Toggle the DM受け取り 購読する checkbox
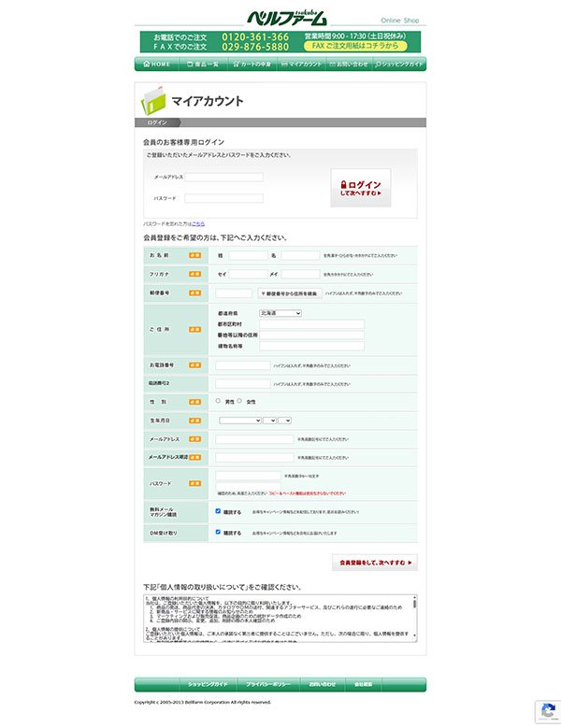The width and height of the screenshot is (561, 728). point(218,532)
